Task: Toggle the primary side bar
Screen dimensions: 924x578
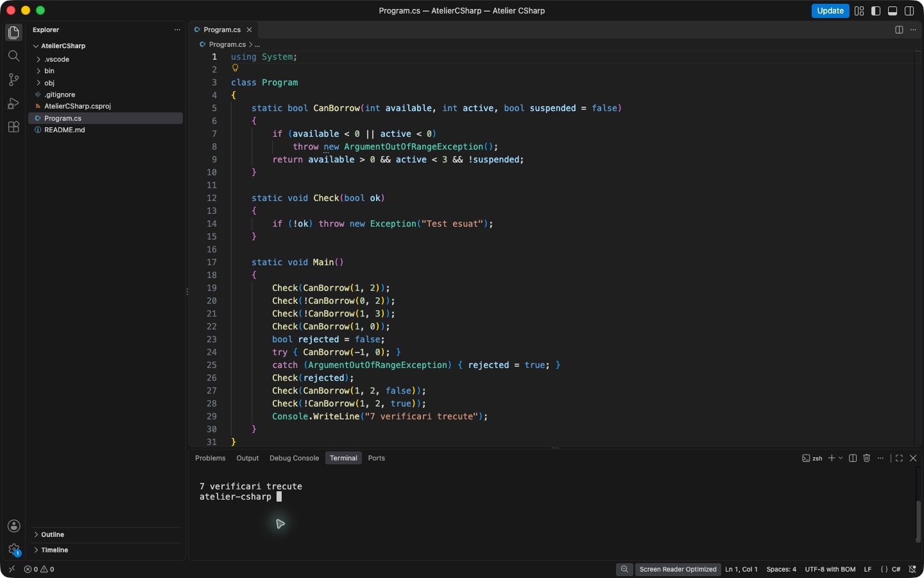Action: point(876,11)
